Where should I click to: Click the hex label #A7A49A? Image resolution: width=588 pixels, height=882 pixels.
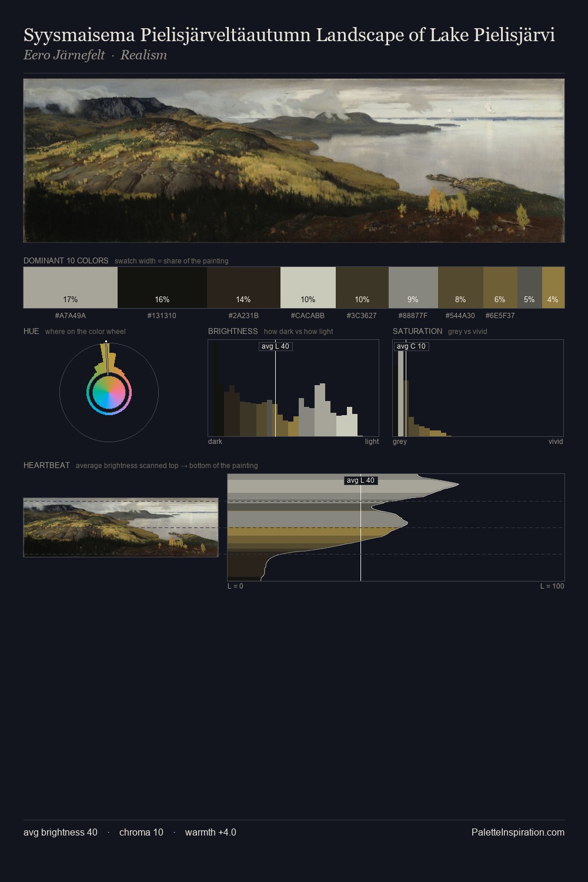71,316
